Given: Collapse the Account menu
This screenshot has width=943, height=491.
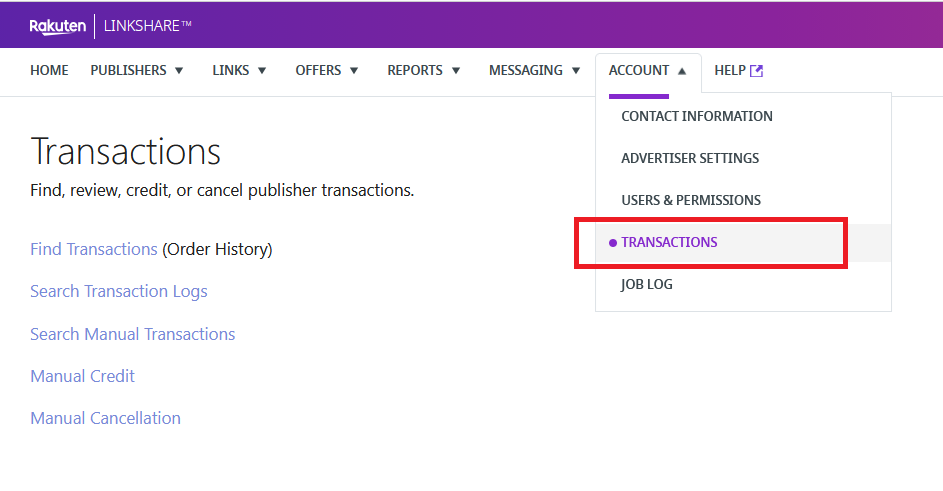Looking at the screenshot, I should pos(648,71).
